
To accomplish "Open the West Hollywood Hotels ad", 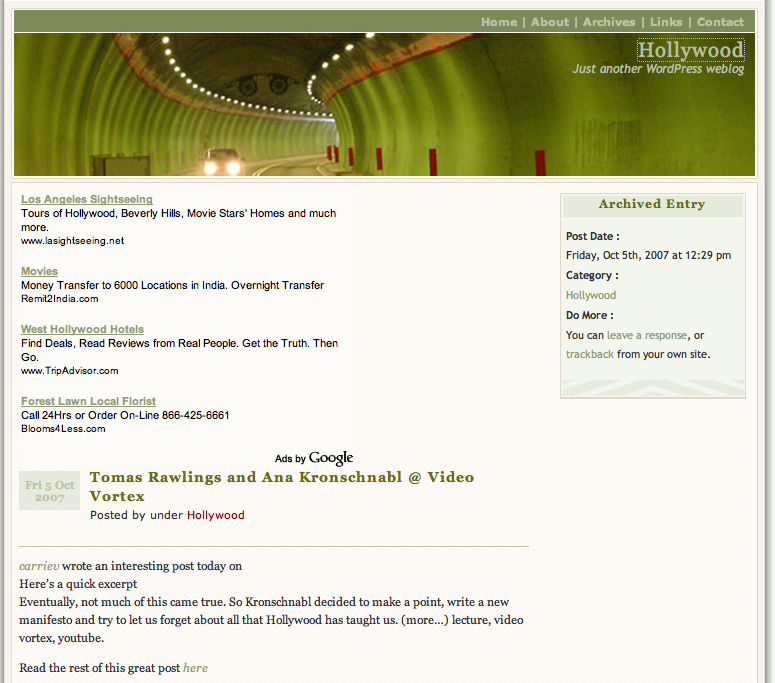I will pyautogui.click(x=82, y=329).
